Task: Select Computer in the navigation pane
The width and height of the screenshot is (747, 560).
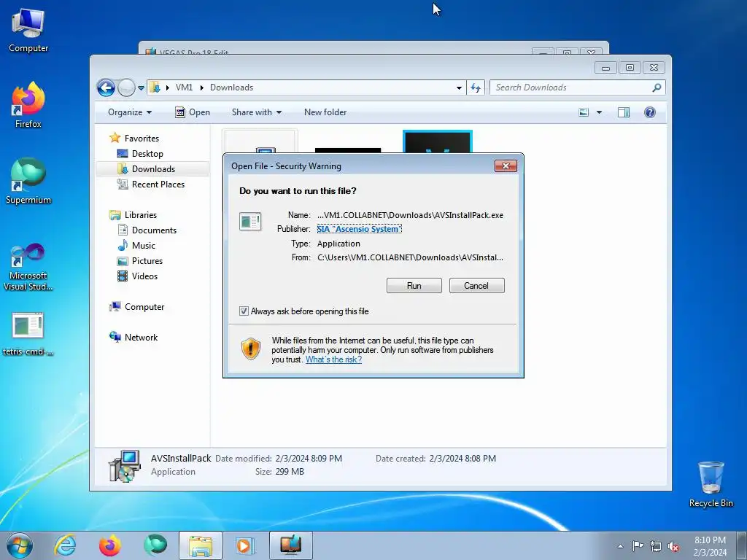Action: (x=144, y=307)
